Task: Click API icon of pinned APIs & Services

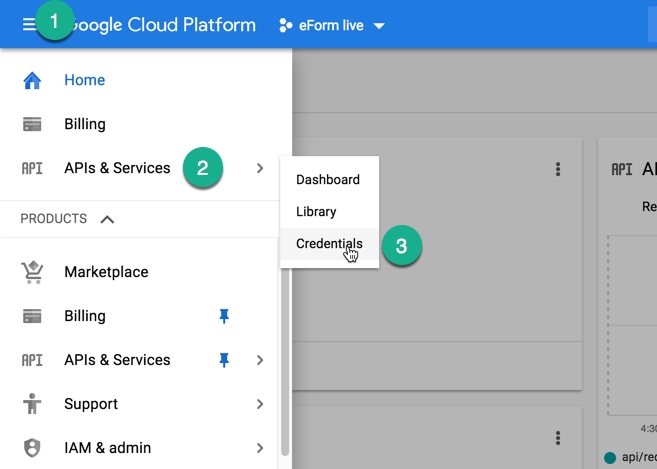Action: click(32, 360)
